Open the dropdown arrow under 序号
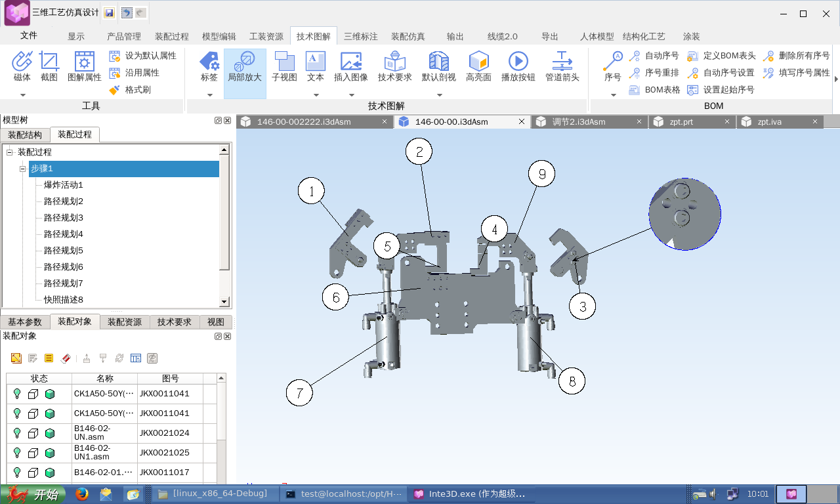 613,94
